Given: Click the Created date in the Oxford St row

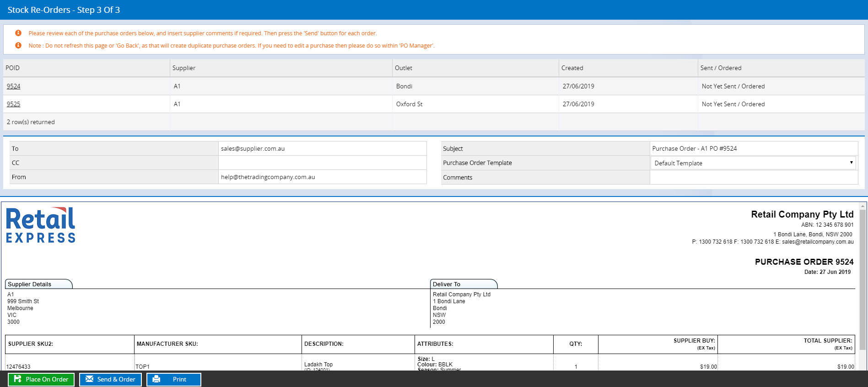Looking at the screenshot, I should click(578, 104).
